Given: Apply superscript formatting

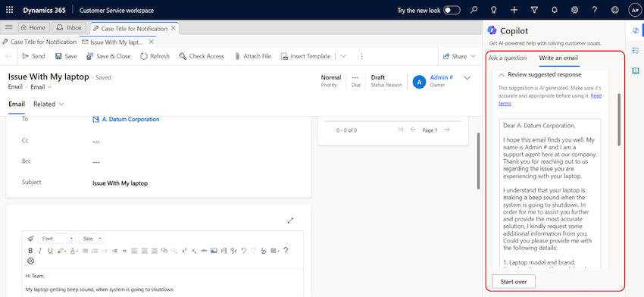Looking at the screenshot, I should 183,251.
